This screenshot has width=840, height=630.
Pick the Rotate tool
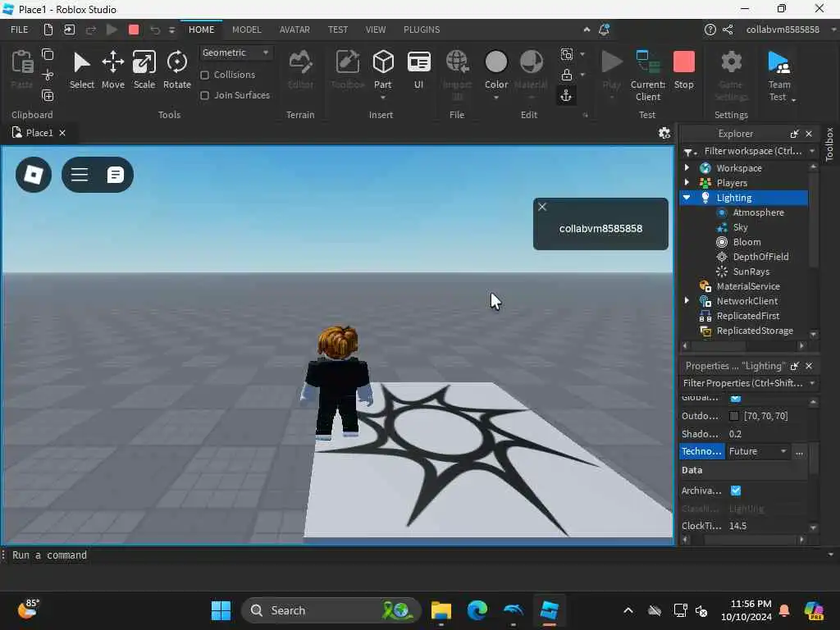177,70
